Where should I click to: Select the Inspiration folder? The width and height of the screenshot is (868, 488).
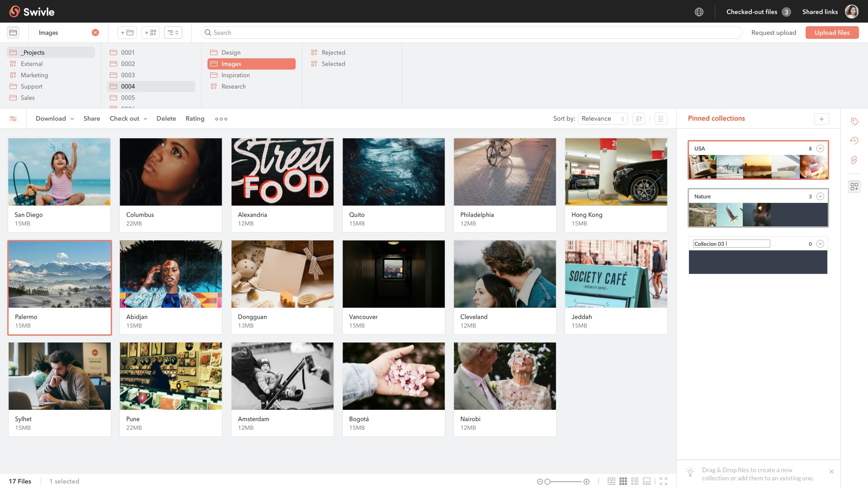[235, 75]
